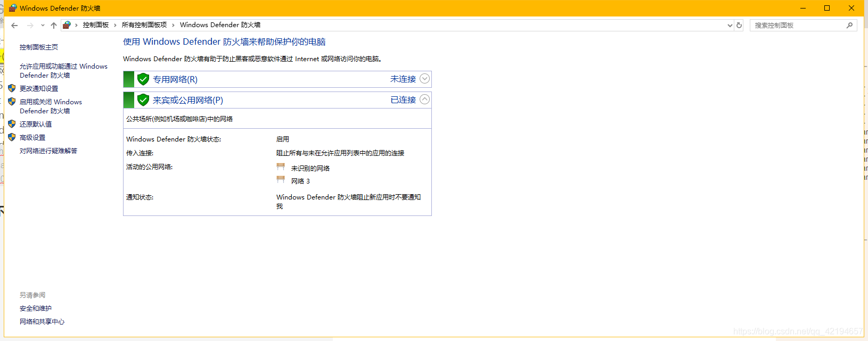Open 更改通知设置 link
The width and height of the screenshot is (868, 341).
click(x=39, y=88)
